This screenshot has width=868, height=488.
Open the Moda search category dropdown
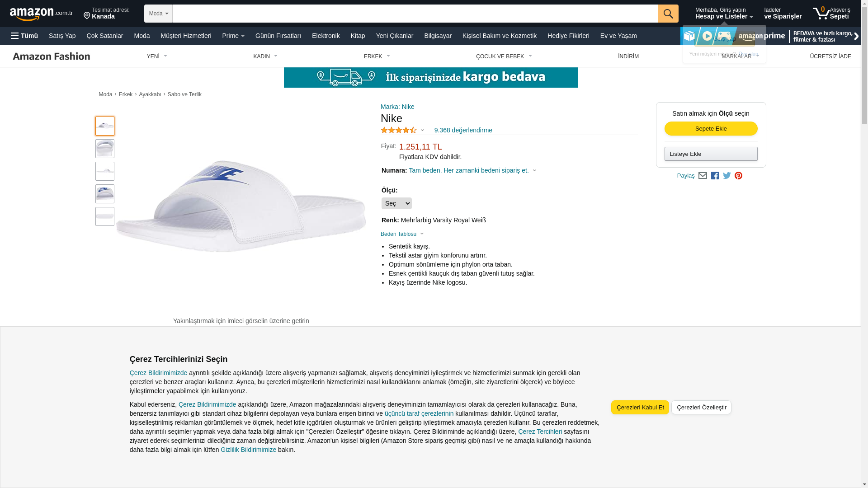click(158, 14)
